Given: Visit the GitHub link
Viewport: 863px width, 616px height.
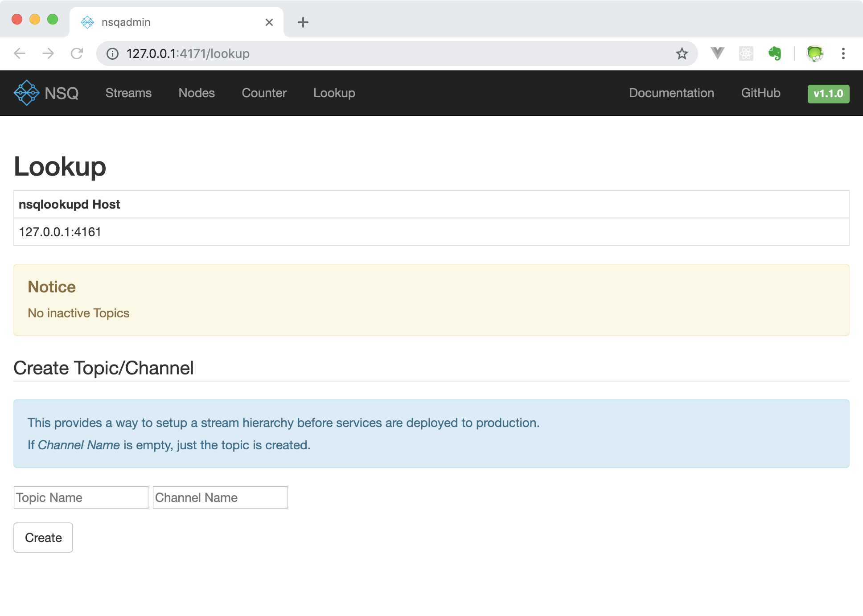Looking at the screenshot, I should (760, 93).
